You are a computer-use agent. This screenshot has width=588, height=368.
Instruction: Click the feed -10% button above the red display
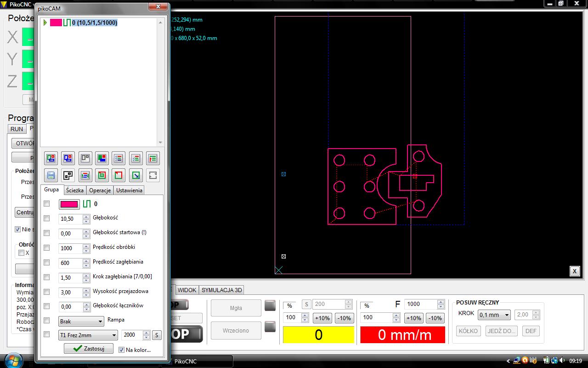tap(435, 318)
